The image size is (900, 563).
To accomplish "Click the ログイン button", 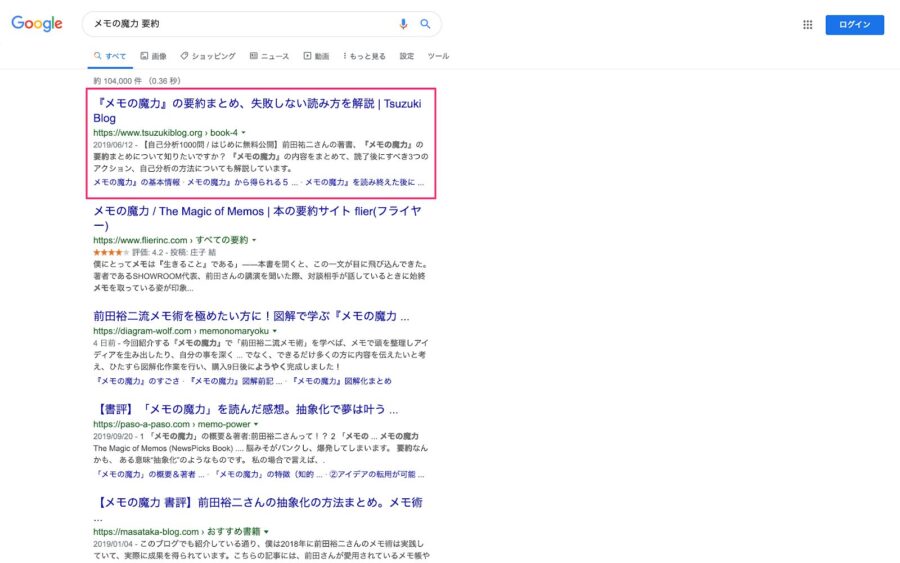I will point(854,25).
